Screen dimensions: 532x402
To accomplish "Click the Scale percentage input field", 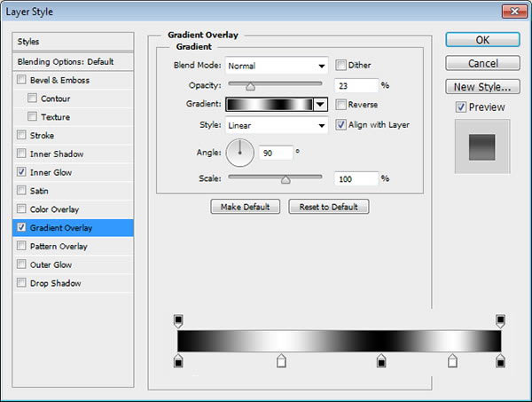I will coord(356,178).
